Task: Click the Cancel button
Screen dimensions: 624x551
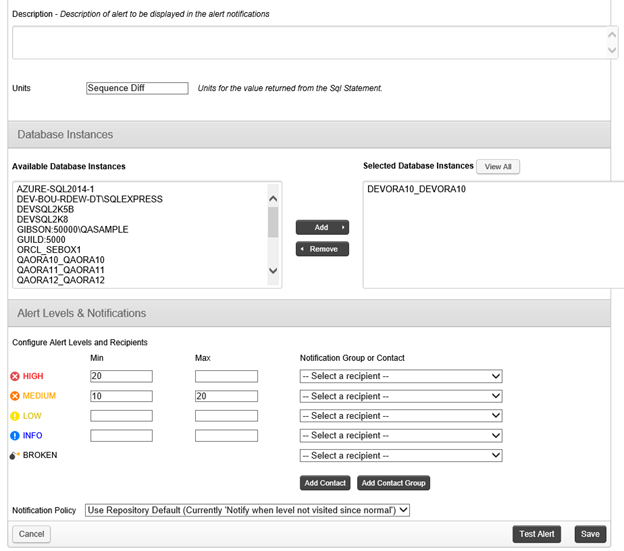Action: tap(31, 534)
